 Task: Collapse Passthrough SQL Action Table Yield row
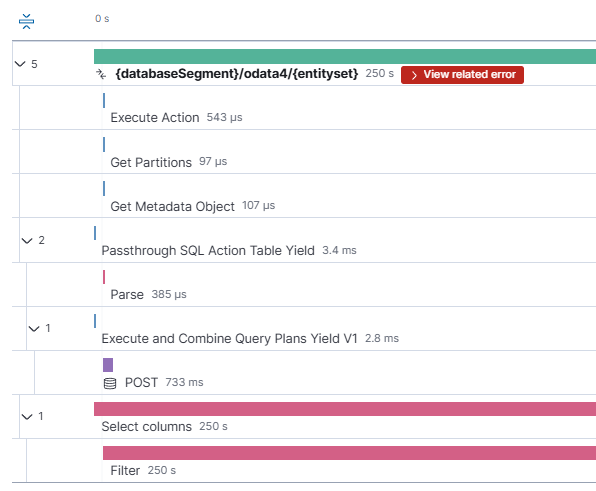tap(27, 240)
